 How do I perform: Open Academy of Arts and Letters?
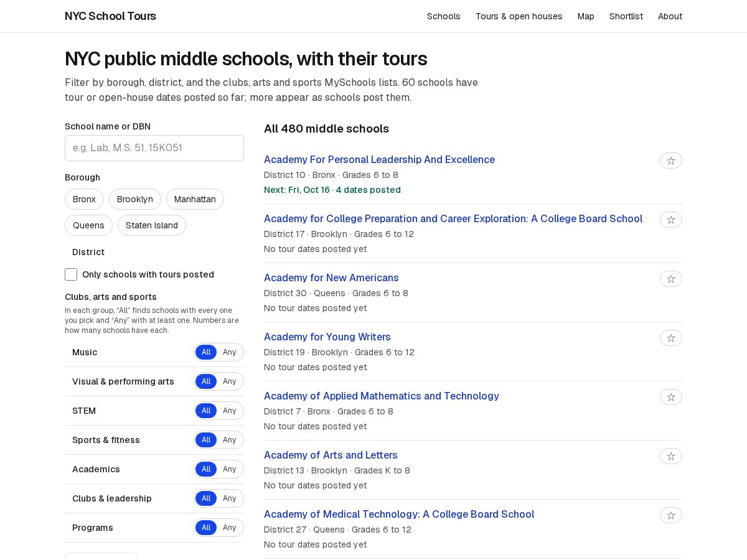point(331,455)
